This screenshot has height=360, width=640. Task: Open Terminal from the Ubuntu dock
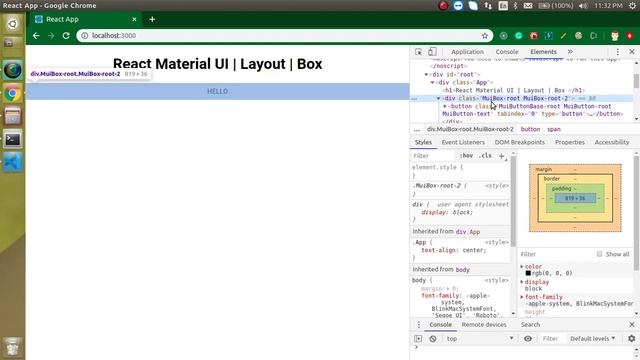[13, 140]
